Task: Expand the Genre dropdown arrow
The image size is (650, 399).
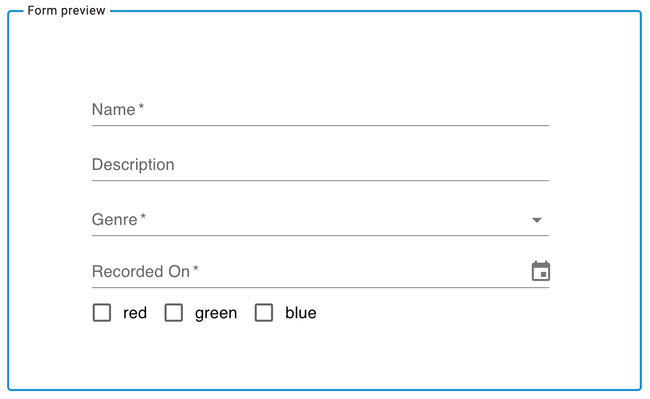Action: pyautogui.click(x=537, y=220)
